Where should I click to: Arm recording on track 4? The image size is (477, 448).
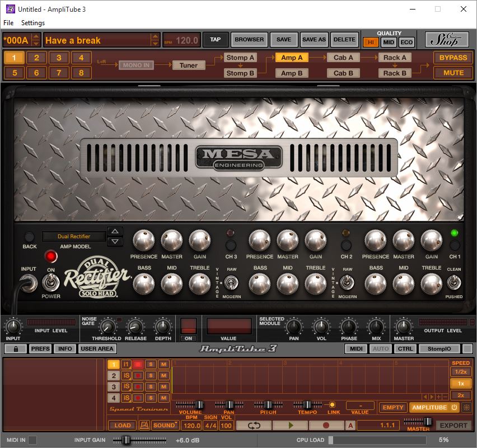138,398
